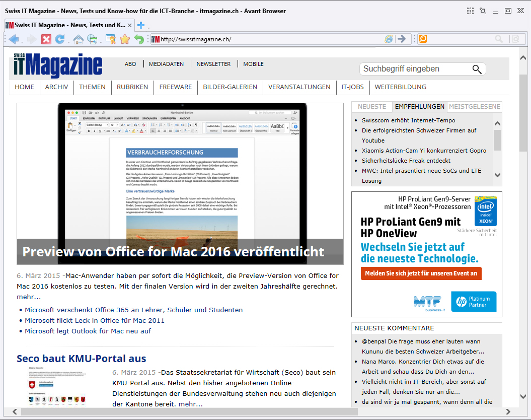531x420 pixels.
Task: Click the horizontal scrollbar right arrow
Action: tap(508, 411)
